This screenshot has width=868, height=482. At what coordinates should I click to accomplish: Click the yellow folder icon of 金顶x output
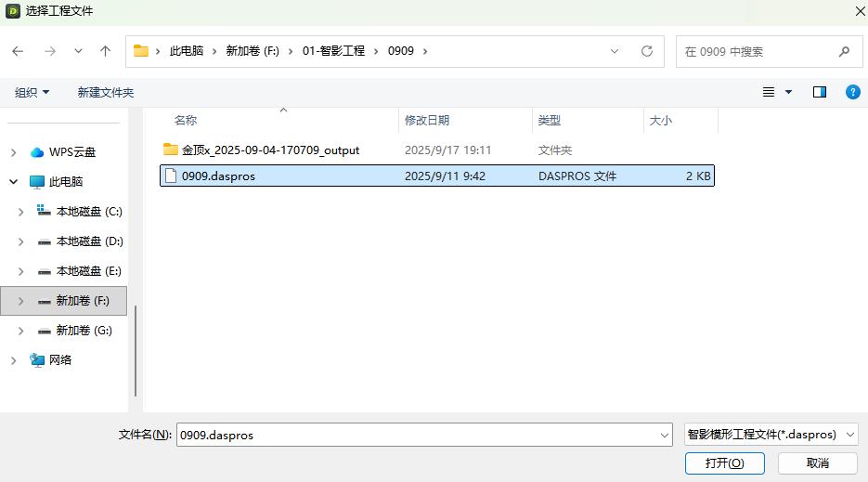pyautogui.click(x=171, y=150)
